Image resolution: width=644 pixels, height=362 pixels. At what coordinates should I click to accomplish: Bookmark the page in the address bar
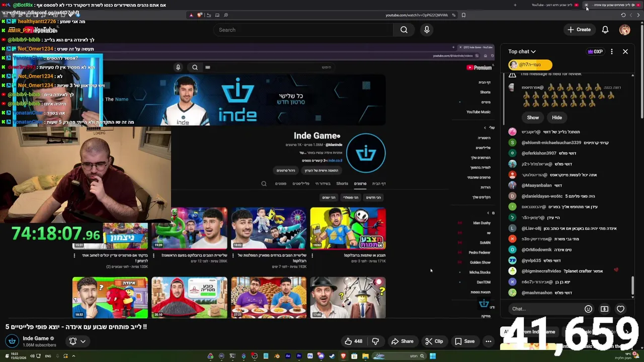[463, 15]
